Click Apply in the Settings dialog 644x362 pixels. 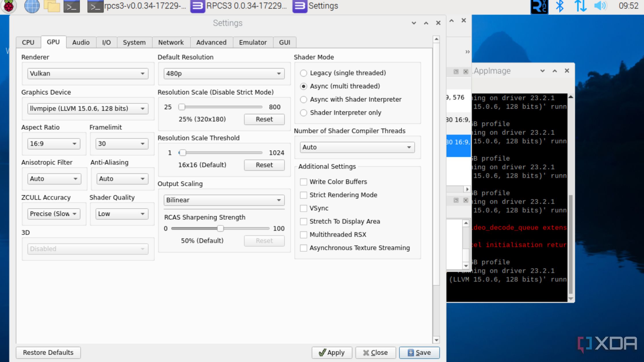pos(332,353)
